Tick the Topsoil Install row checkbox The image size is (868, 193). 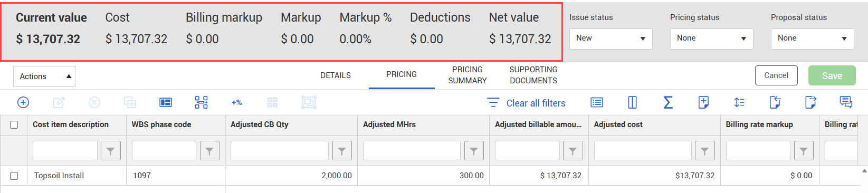[14, 176]
